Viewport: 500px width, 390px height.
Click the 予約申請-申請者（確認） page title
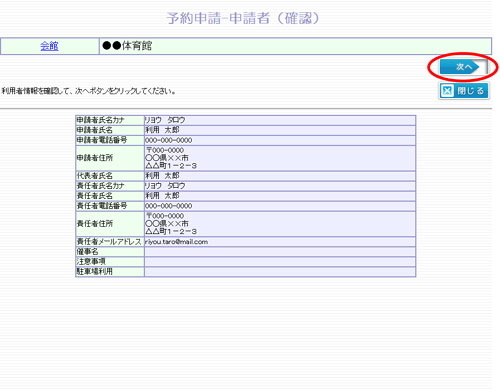(x=243, y=18)
